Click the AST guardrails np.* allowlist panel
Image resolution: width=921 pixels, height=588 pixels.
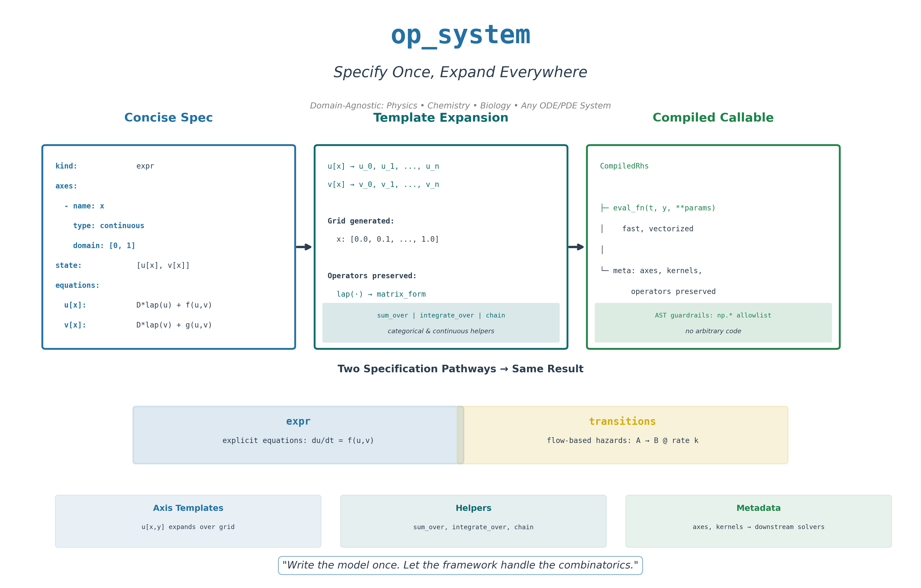pos(713,322)
